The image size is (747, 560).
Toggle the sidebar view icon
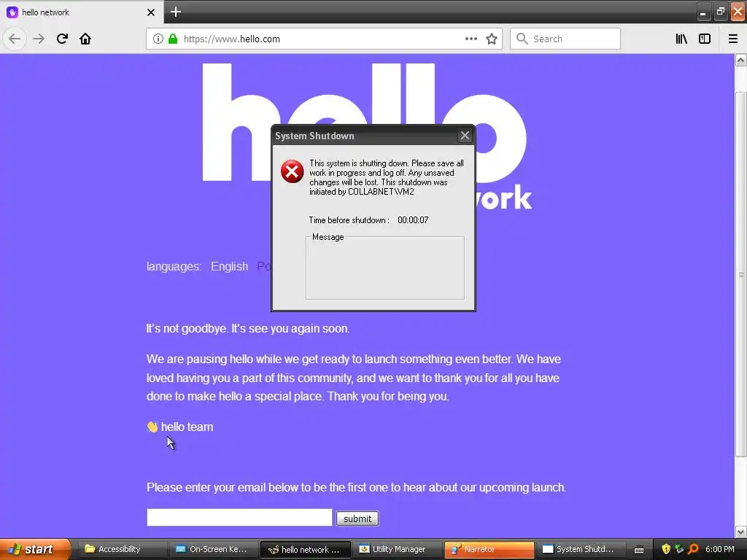click(705, 39)
